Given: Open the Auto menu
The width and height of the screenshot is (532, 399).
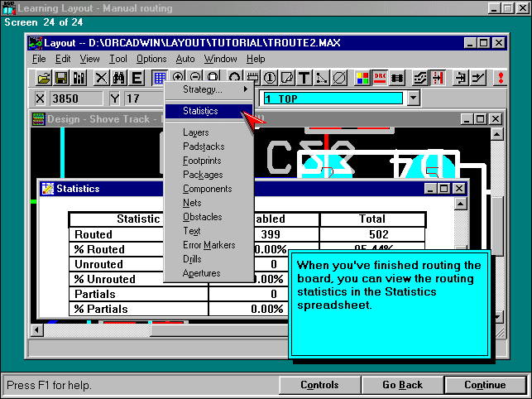Looking at the screenshot, I should coord(185,59).
